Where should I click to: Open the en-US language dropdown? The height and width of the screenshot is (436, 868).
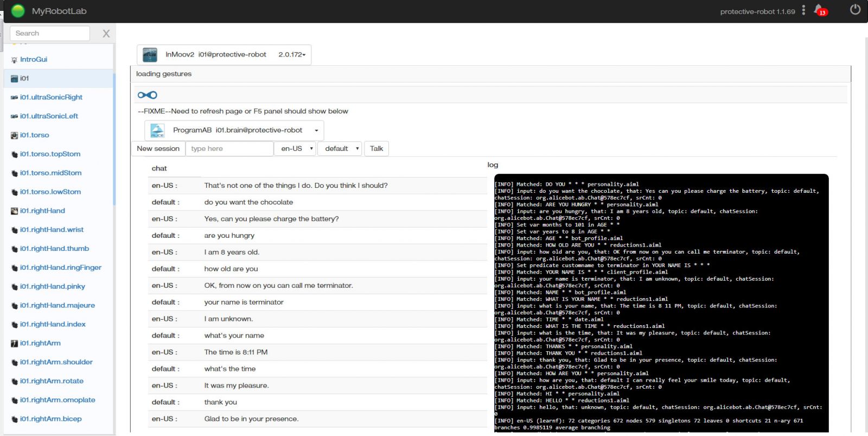click(x=295, y=149)
